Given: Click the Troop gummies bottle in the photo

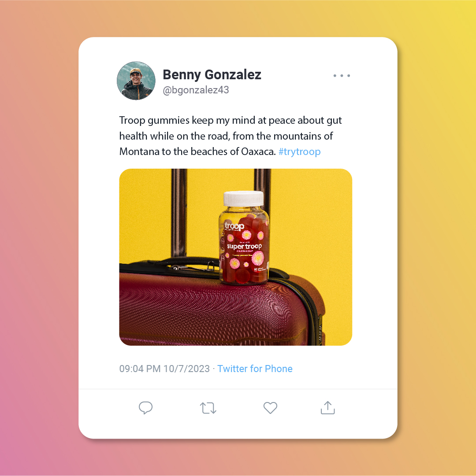Looking at the screenshot, I should [x=244, y=238].
